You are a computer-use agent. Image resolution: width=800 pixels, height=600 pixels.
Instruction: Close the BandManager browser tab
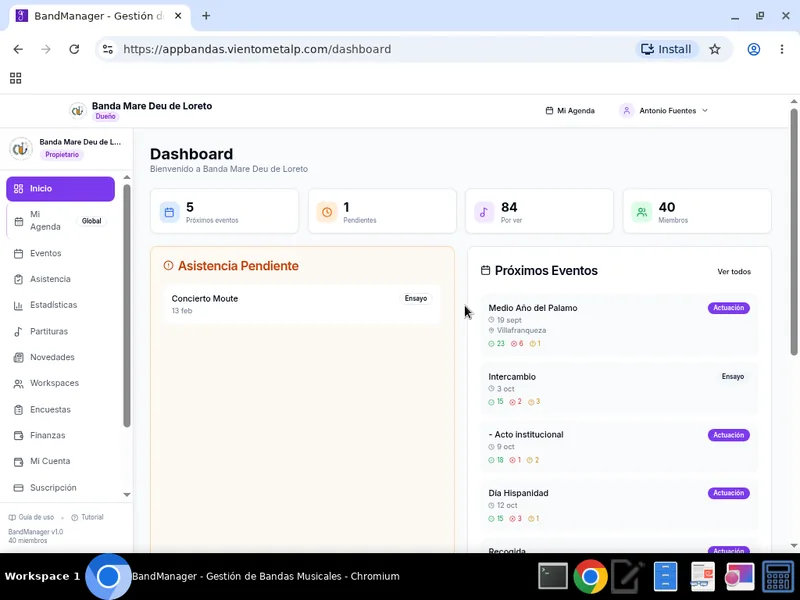tap(178, 16)
